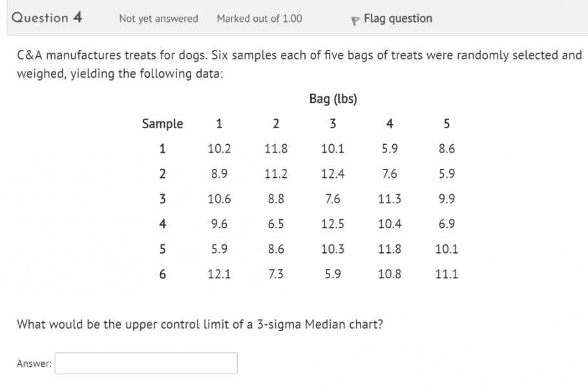Click the 12.1 value in sample 6
The height and width of the screenshot is (392, 588).
219,274
